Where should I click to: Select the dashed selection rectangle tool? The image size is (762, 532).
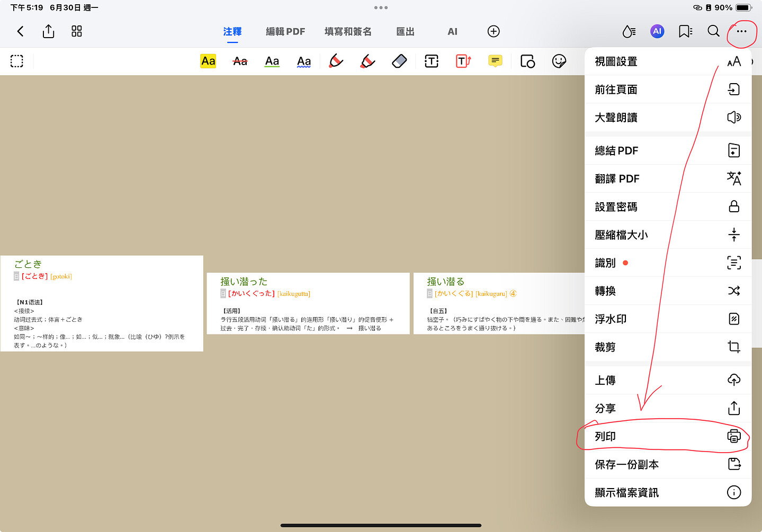(x=17, y=61)
